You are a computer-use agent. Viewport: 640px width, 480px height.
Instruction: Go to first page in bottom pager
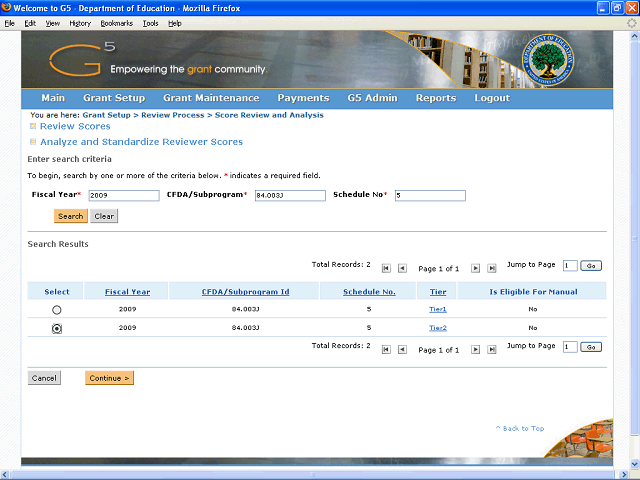(386, 349)
